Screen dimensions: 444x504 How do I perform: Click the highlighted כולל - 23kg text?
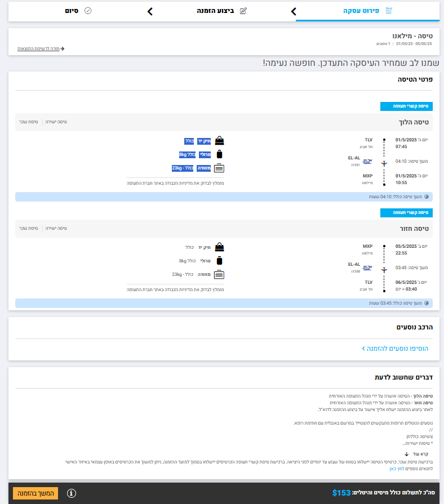(183, 168)
